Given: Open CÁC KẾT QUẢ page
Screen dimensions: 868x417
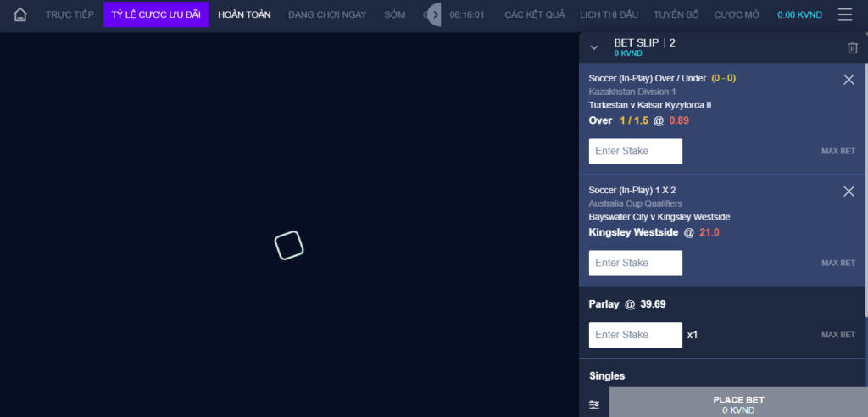Looking at the screenshot, I should (535, 14).
